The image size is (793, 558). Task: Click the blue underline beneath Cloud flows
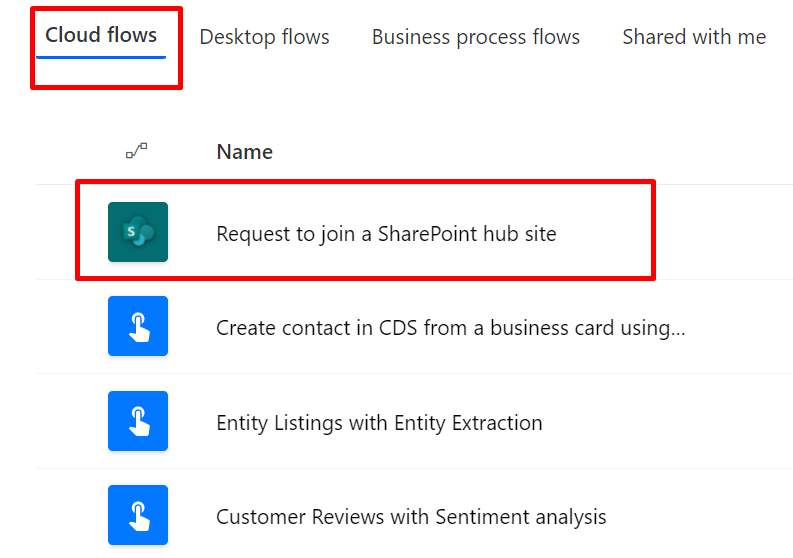point(101,57)
